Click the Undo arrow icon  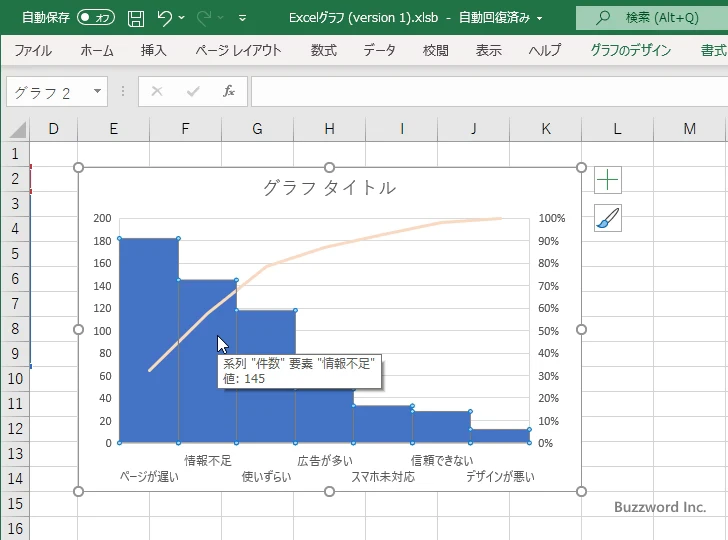point(164,18)
